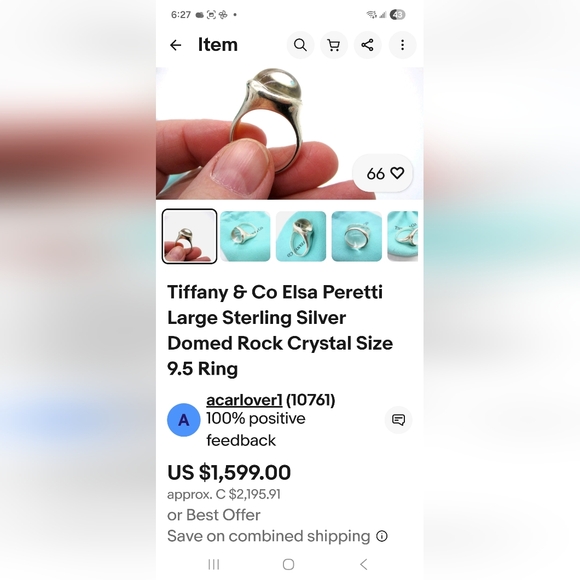The image size is (580, 580).
Task: Tap the blue seller avatar letter A
Action: [x=184, y=420]
